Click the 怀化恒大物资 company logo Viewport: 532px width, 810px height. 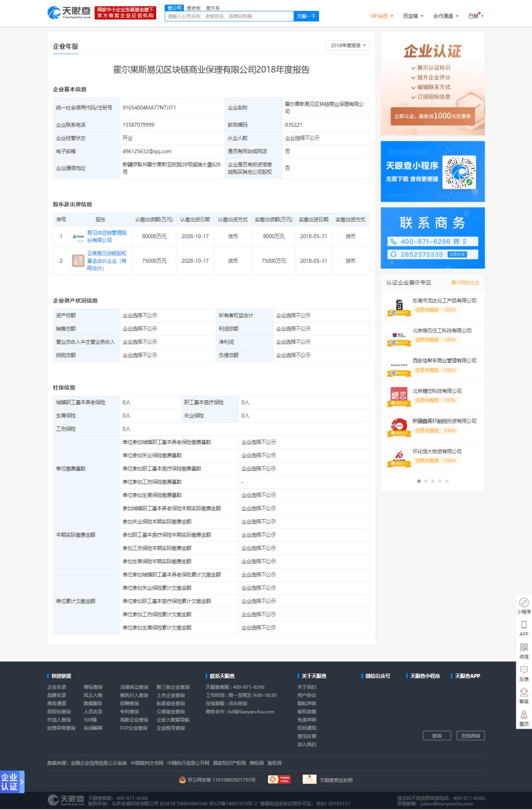pyautogui.click(x=399, y=458)
